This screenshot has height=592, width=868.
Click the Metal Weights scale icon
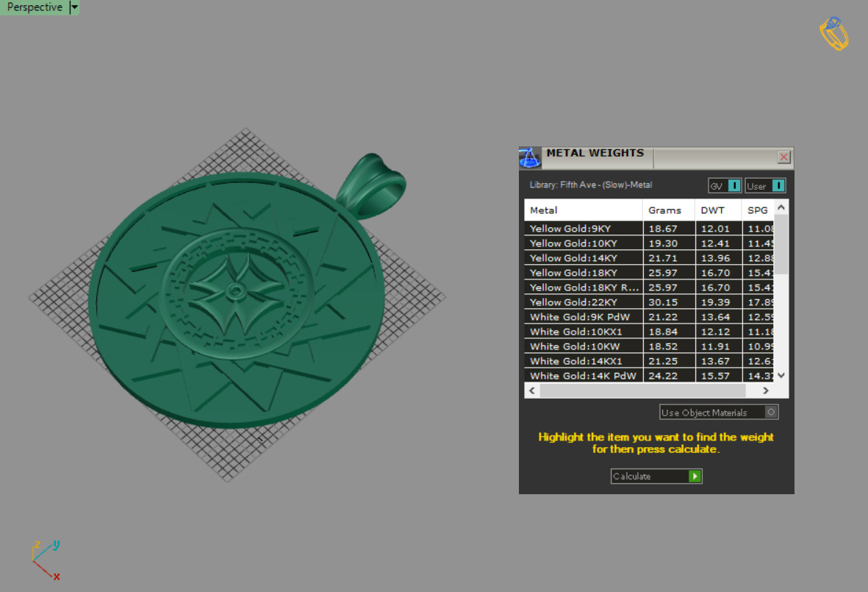(529, 158)
